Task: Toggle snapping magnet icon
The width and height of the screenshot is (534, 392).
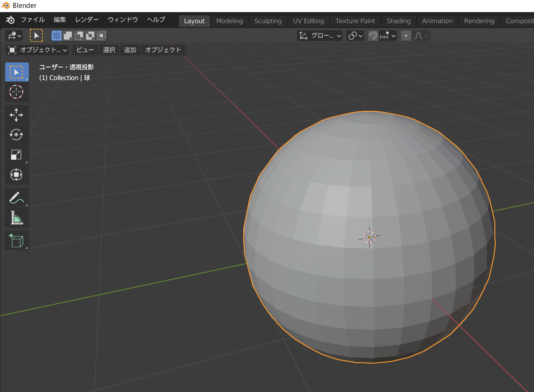Action: (x=373, y=36)
